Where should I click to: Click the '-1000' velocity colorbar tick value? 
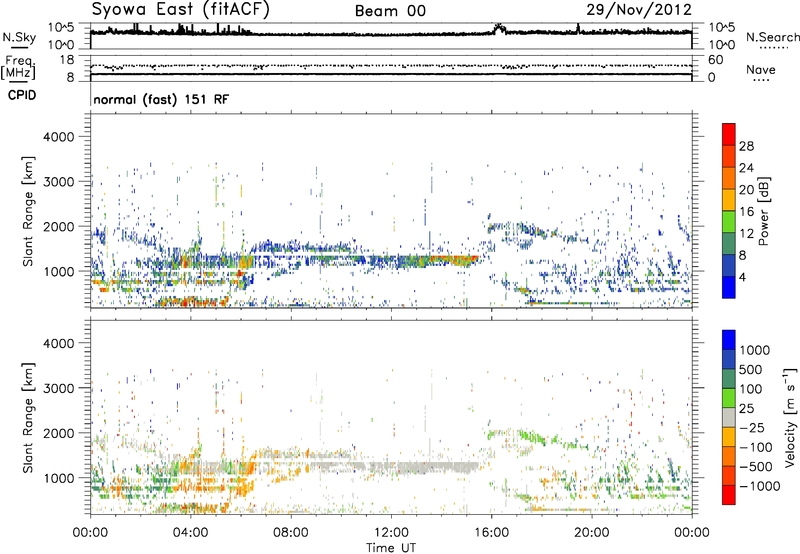click(x=759, y=486)
